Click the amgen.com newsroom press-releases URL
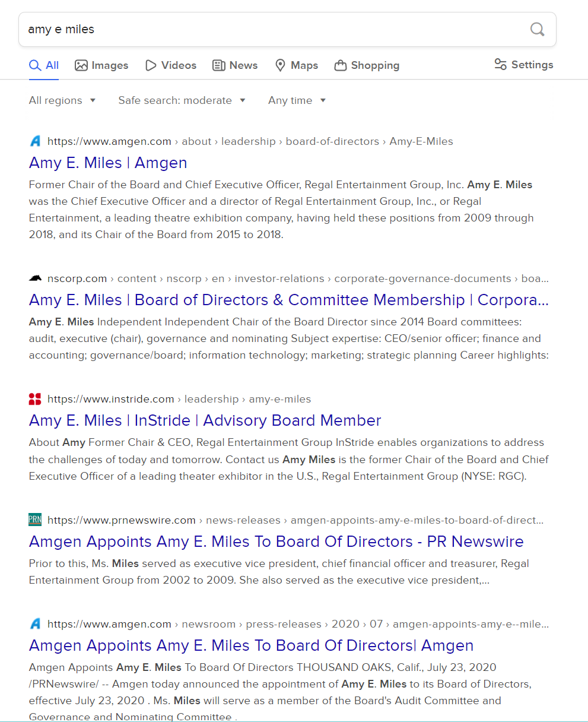The image size is (588, 722). tap(298, 624)
